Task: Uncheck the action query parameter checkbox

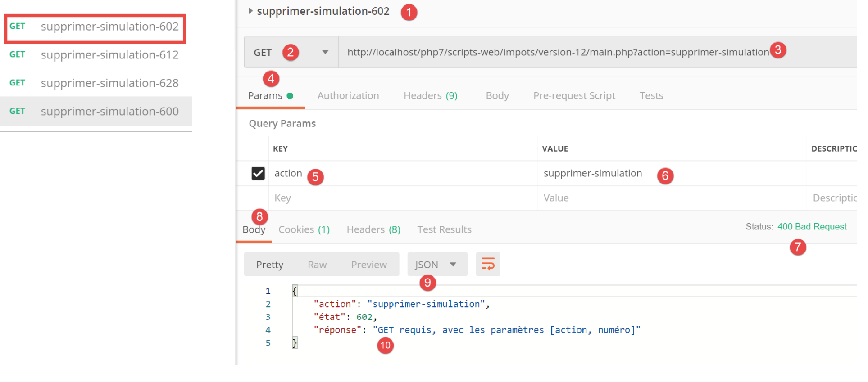Action: click(x=258, y=173)
